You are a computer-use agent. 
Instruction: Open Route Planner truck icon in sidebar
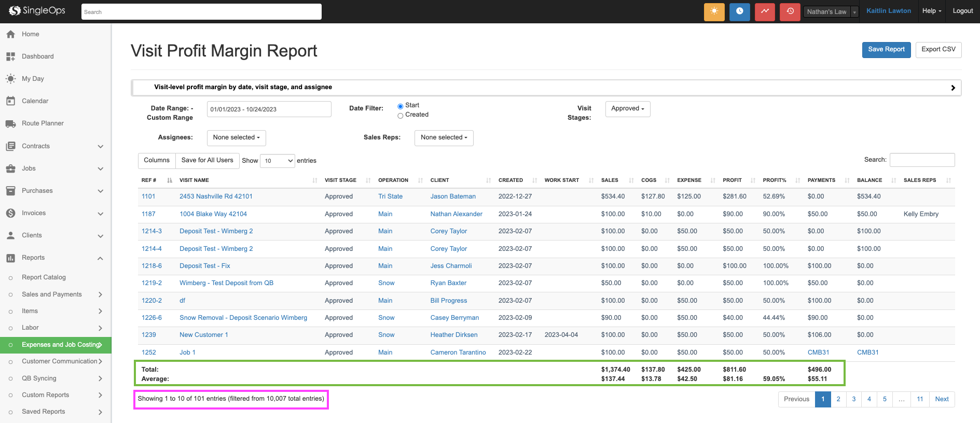pyautogui.click(x=10, y=123)
